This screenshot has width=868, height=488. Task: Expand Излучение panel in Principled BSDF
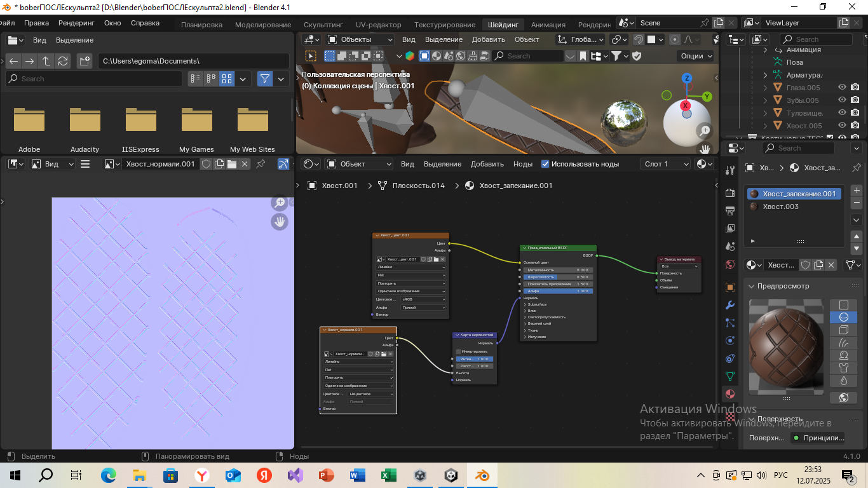tap(537, 337)
